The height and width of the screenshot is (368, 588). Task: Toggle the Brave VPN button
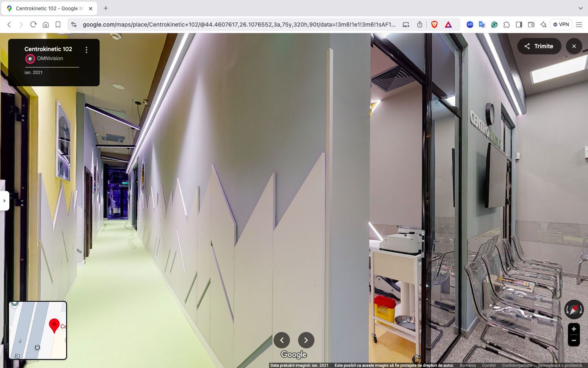click(x=561, y=25)
